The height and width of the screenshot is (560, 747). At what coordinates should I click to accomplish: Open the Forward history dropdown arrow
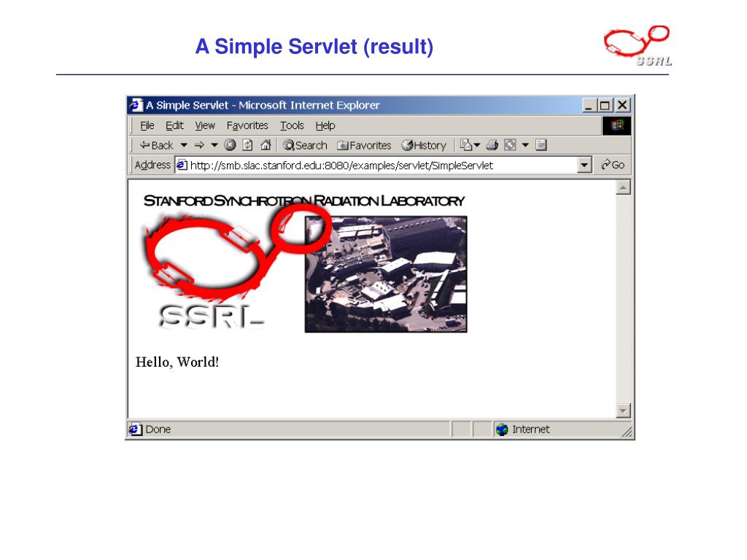(214, 145)
